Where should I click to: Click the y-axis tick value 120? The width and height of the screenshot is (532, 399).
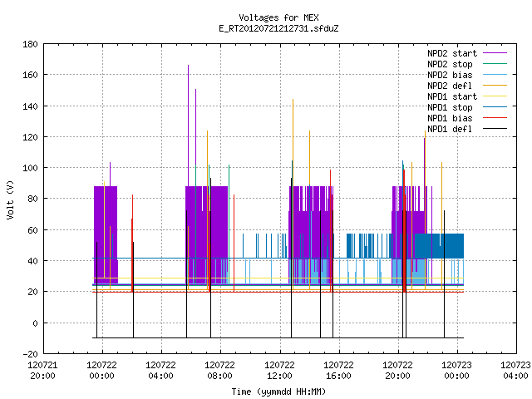[x=30, y=137]
